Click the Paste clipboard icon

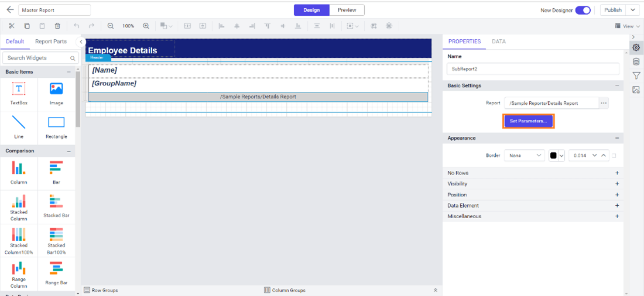[42, 26]
